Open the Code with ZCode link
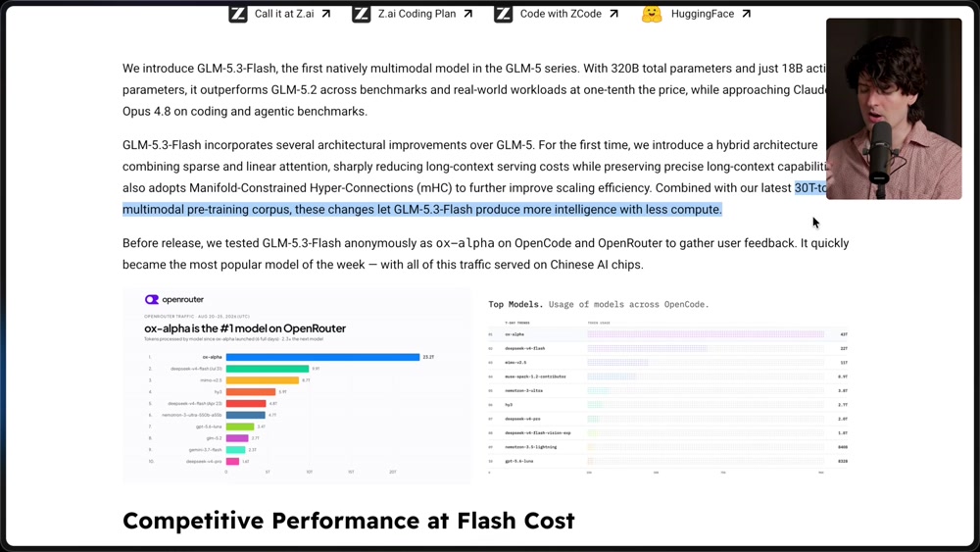Screen dimensions: 980x552 coord(561,14)
